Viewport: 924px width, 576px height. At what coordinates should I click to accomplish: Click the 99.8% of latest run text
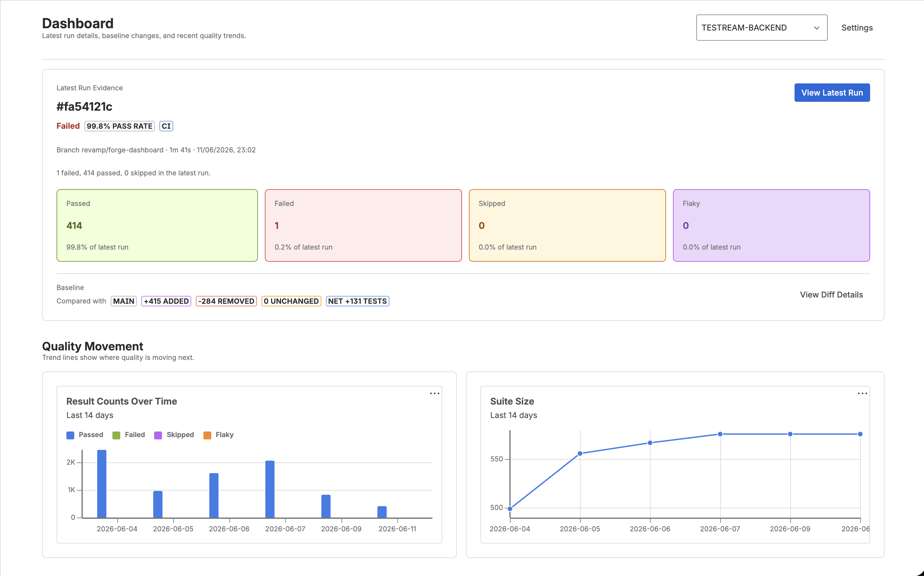97,247
